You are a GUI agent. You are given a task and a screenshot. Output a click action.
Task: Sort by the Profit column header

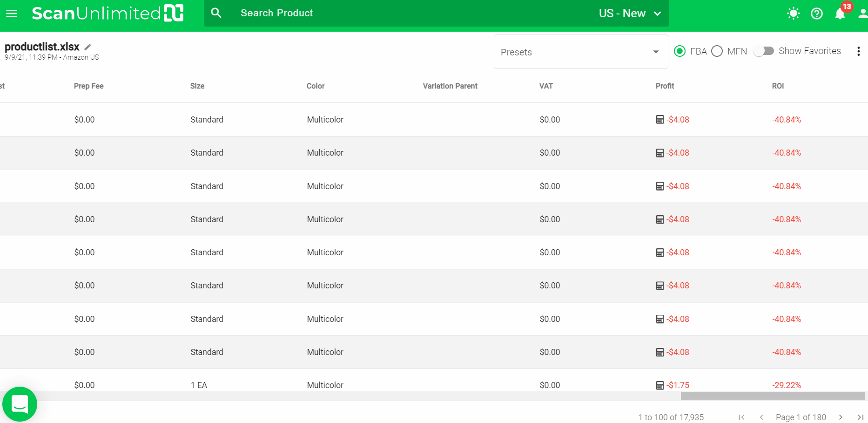tap(665, 86)
